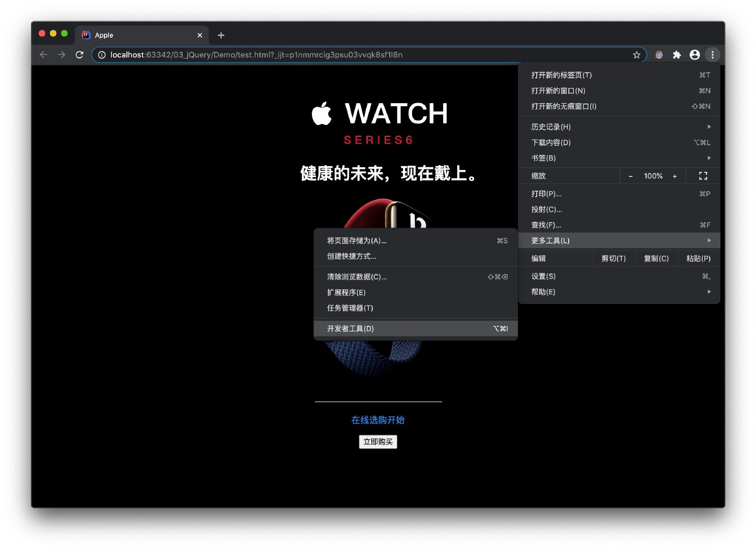Choose 清除浏览数据(C)... in submenu

pos(416,277)
